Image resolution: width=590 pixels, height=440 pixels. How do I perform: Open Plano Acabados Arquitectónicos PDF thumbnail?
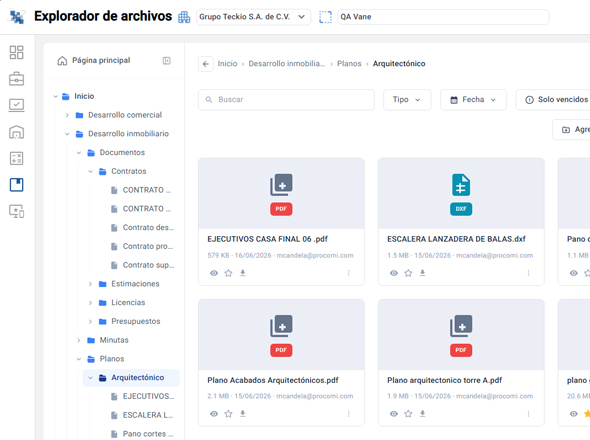coord(281,335)
